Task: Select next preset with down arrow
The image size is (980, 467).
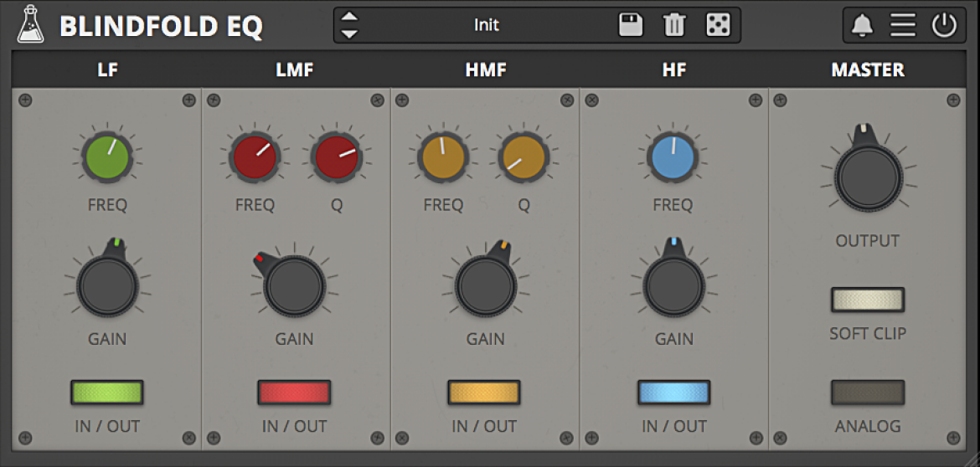Action: coord(350,33)
